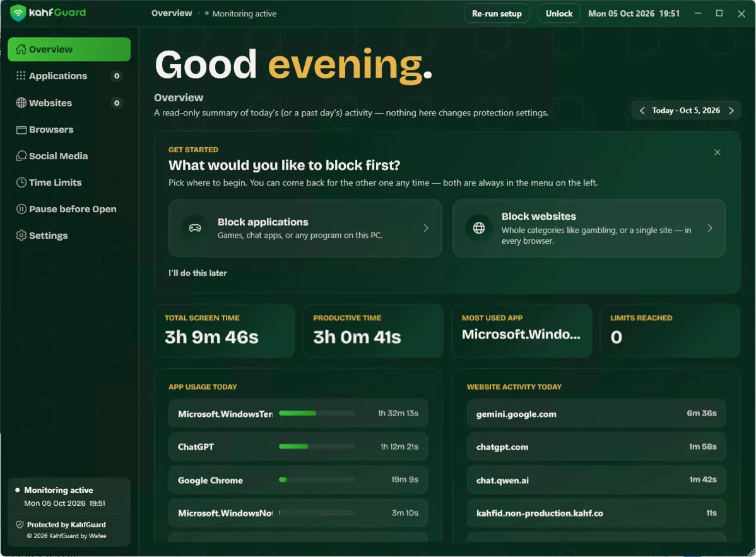Select the Microsoft.WindowsNot app usage row

[298, 513]
